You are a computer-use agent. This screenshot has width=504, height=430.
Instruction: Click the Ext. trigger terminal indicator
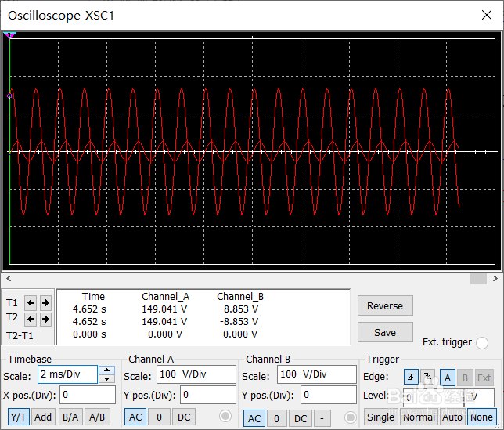[482, 342]
